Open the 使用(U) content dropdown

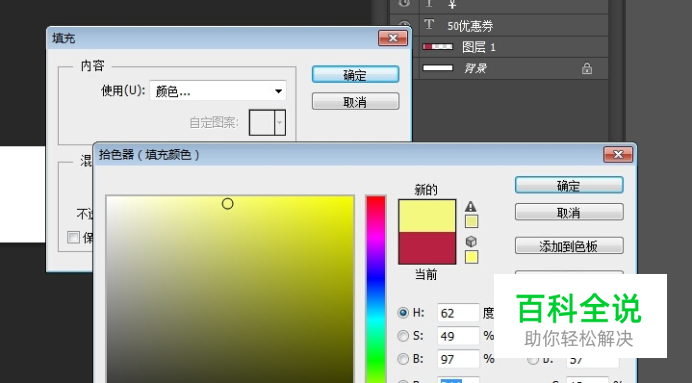click(x=218, y=91)
